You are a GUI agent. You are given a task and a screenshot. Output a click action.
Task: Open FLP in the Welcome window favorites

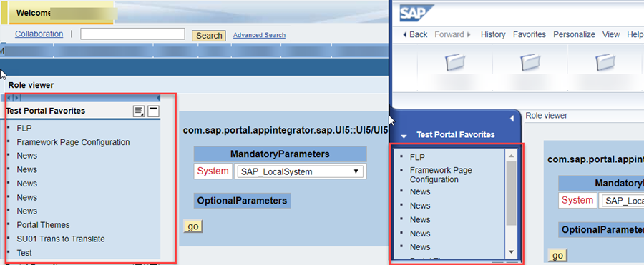coord(24,128)
